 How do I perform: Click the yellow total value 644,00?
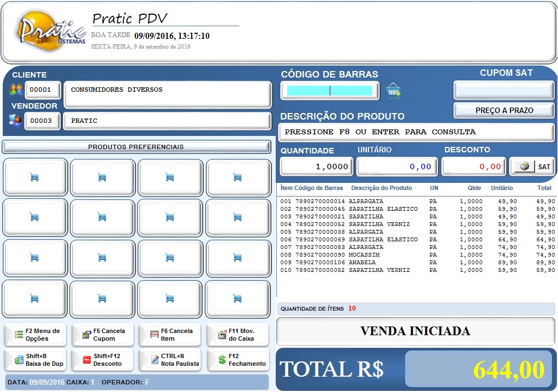coord(508,370)
